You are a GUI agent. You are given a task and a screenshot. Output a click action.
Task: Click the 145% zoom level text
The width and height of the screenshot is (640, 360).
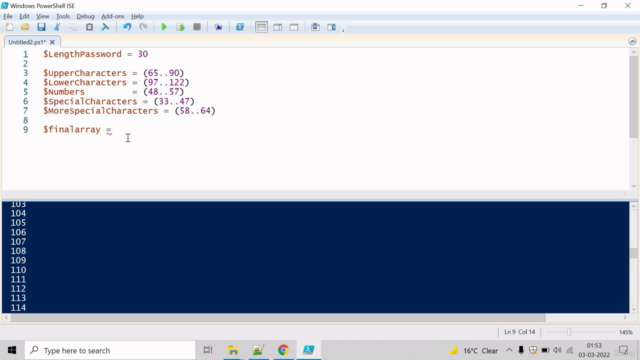(626, 332)
